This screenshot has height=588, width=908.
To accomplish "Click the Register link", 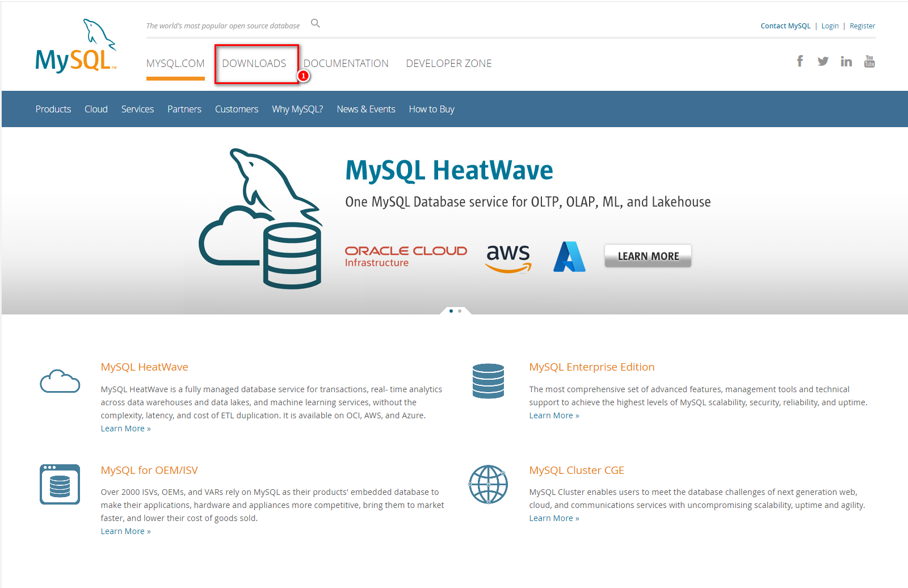I will [862, 26].
